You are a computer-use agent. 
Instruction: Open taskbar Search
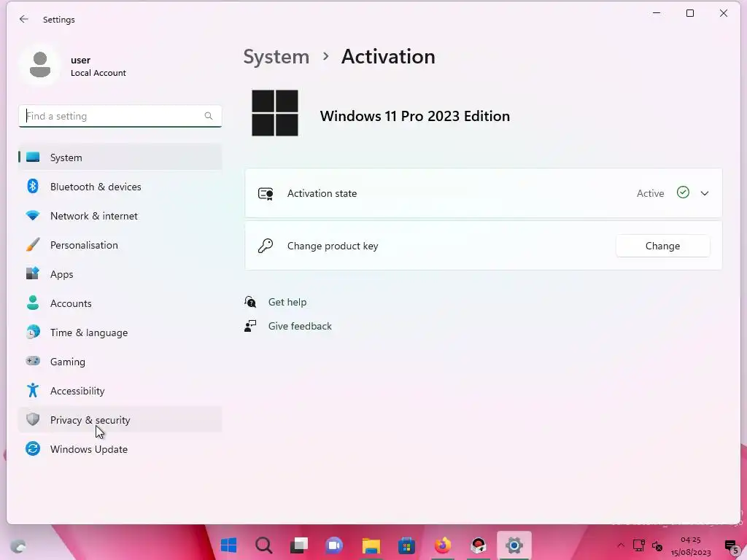tap(264, 545)
